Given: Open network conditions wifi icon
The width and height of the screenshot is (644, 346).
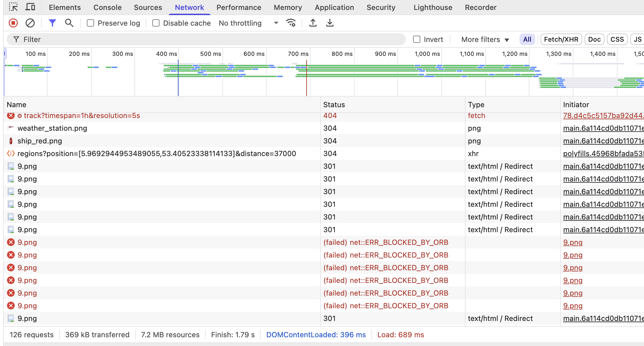Looking at the screenshot, I should pos(291,23).
